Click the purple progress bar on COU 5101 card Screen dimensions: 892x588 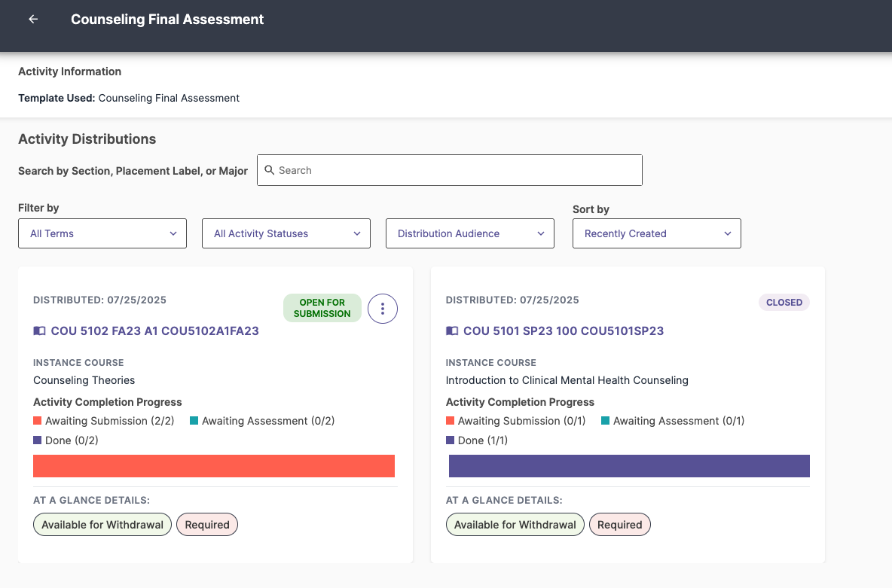629,466
